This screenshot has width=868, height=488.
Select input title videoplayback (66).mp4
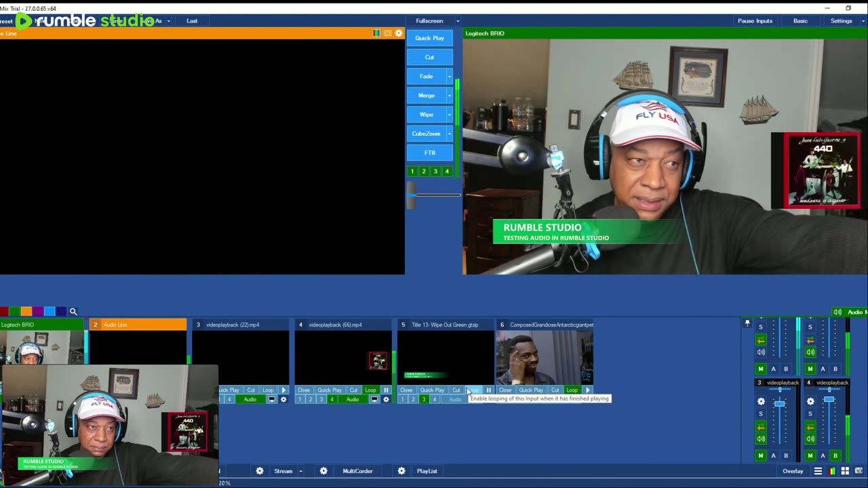(x=335, y=325)
